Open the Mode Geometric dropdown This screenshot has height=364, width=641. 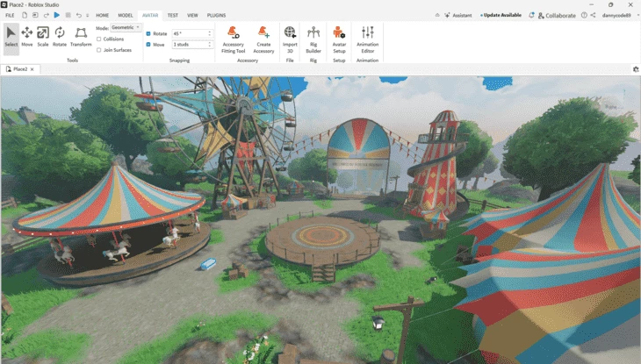[x=126, y=27]
